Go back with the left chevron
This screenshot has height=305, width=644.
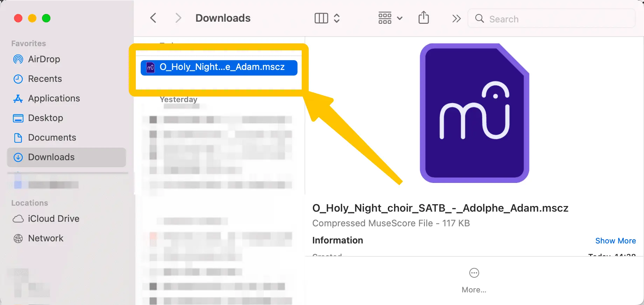[x=153, y=18]
